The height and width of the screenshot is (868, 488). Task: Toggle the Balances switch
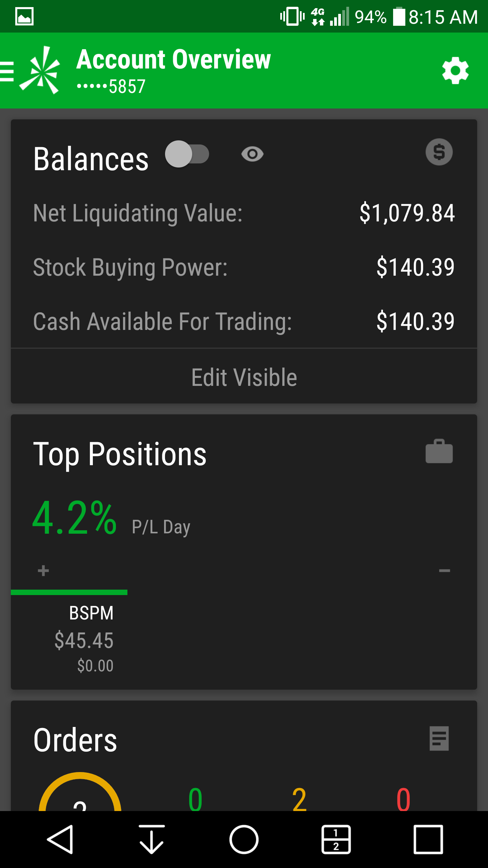point(187,154)
